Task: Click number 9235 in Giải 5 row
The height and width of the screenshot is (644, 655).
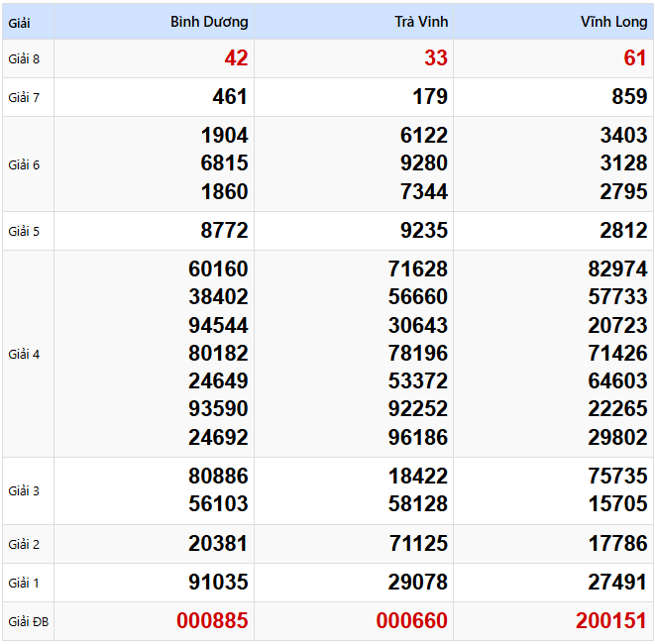Action: point(424,231)
